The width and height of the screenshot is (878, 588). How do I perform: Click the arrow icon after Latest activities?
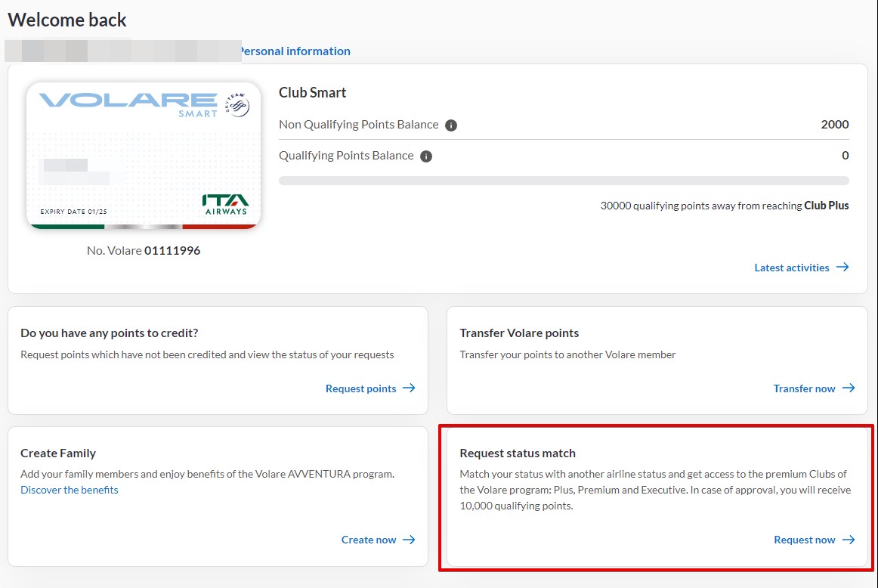[842, 268]
